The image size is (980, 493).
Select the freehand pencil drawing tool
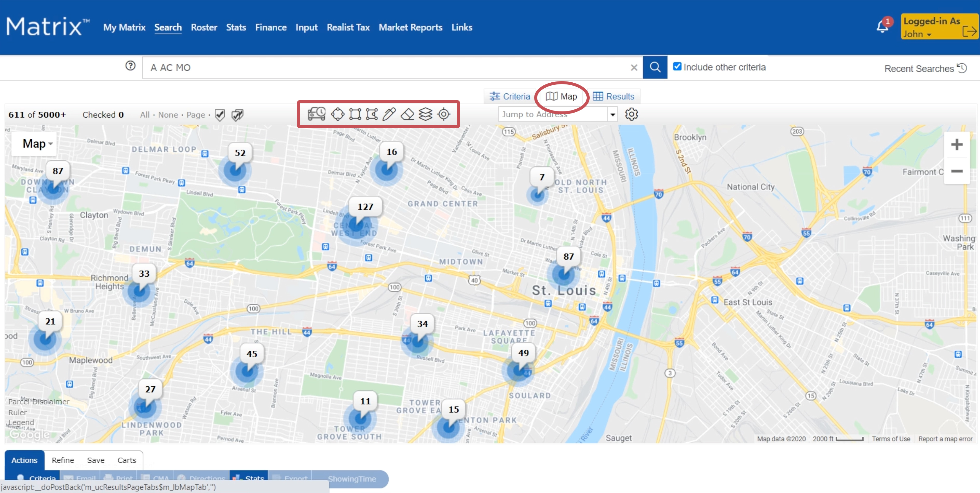pyautogui.click(x=389, y=114)
